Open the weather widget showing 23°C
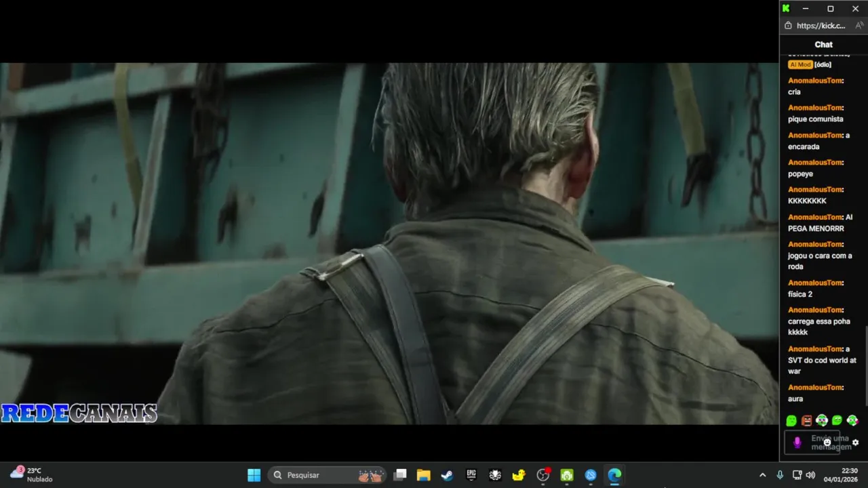The width and height of the screenshot is (868, 488). point(31,474)
